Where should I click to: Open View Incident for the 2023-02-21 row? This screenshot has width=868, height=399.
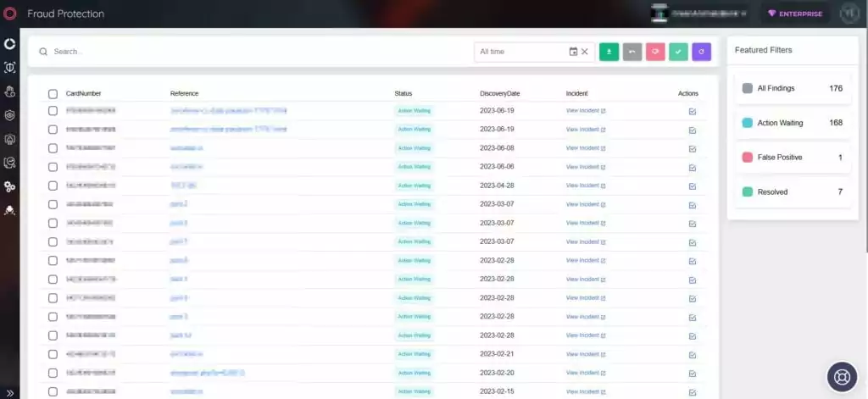click(x=586, y=354)
